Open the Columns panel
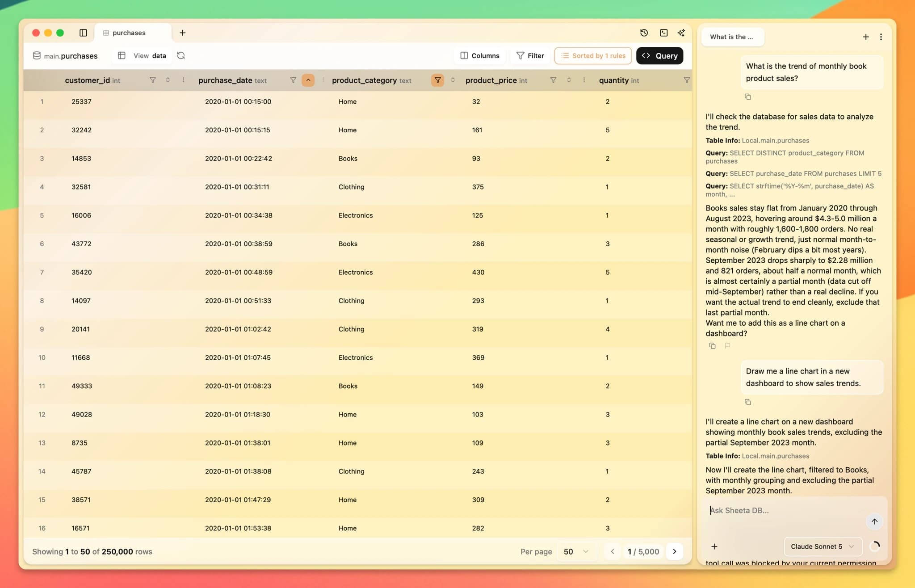The width and height of the screenshot is (915, 588). pos(480,55)
